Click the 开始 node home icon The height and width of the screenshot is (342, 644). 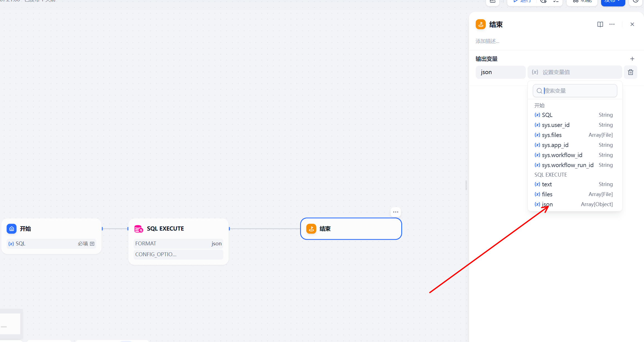[12, 229]
